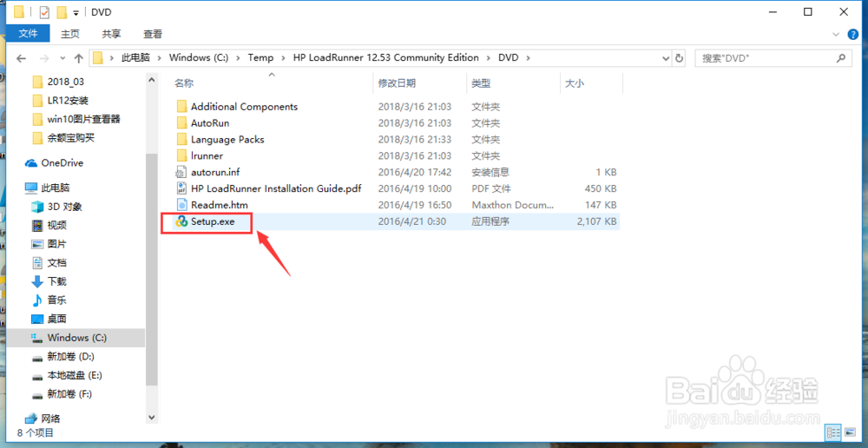868x448 pixels.
Task: Select 新加卷 (F:) drive
Action: click(x=69, y=393)
